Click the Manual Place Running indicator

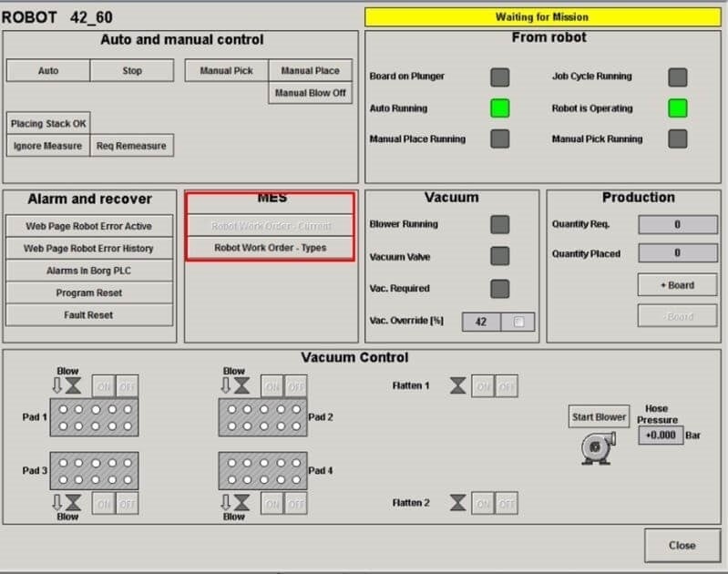(499, 138)
